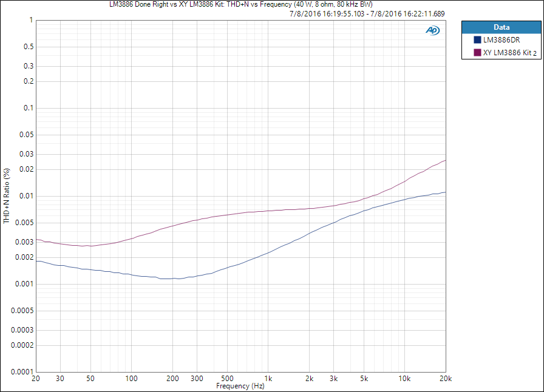The height and width of the screenshot is (392, 544).
Task: Click the graph title text at top
Action: point(241,4)
